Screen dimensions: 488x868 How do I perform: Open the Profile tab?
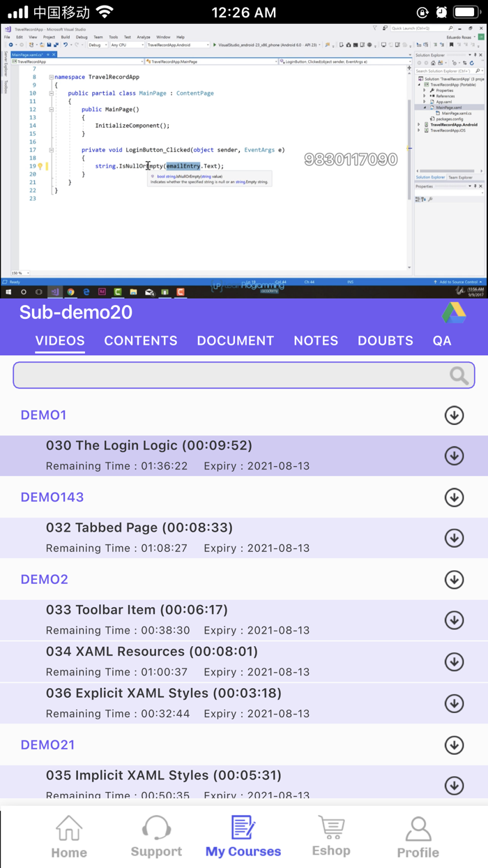[x=418, y=837]
